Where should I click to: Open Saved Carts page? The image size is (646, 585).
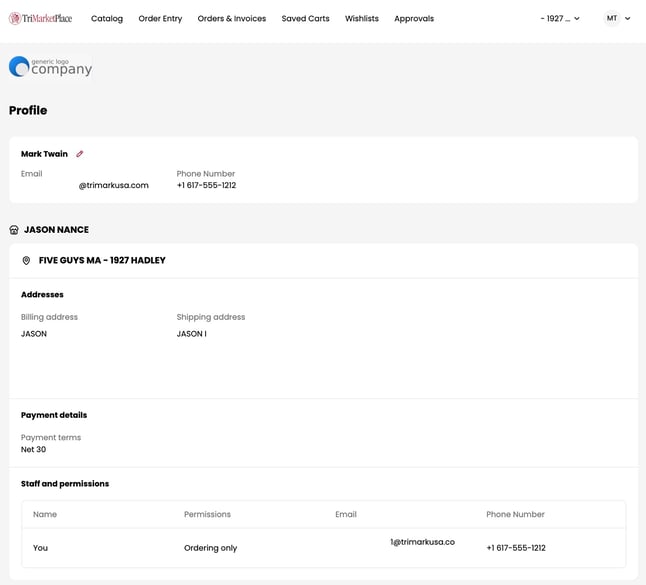305,18
